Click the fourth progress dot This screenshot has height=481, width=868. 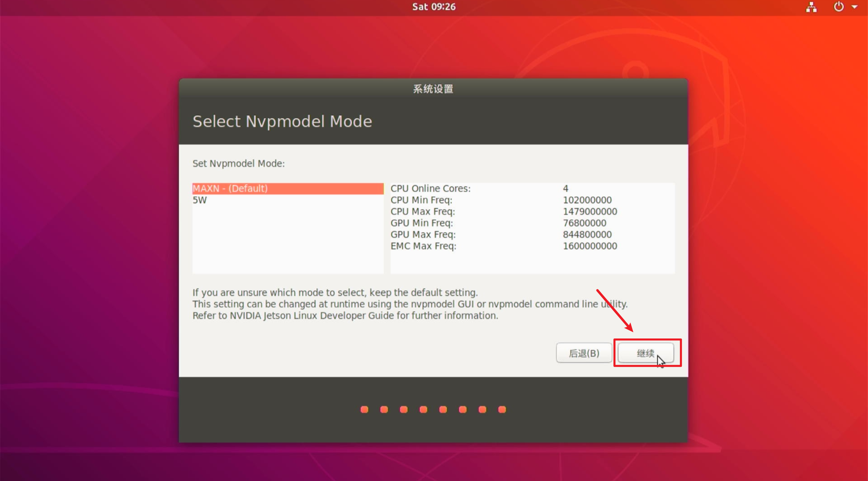(x=423, y=410)
